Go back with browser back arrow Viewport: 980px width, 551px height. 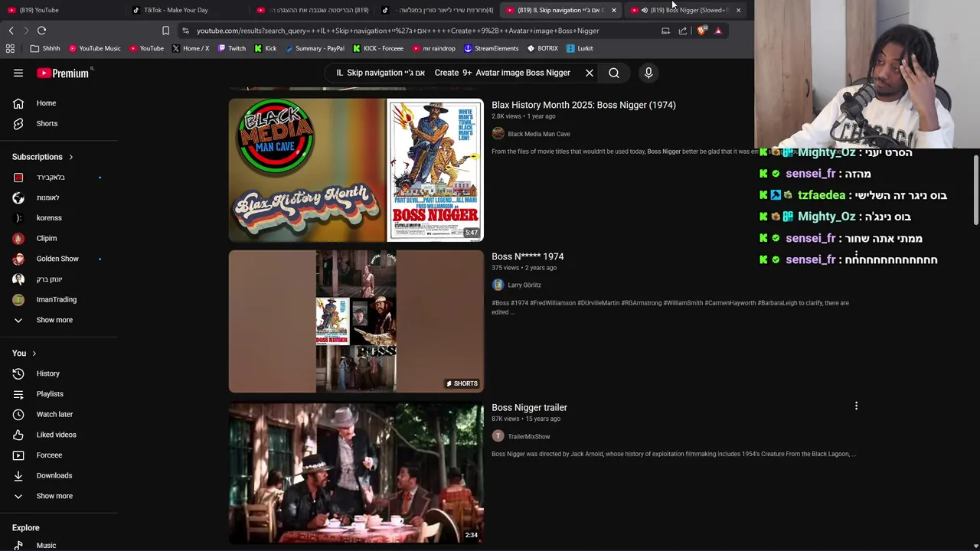coord(11,31)
